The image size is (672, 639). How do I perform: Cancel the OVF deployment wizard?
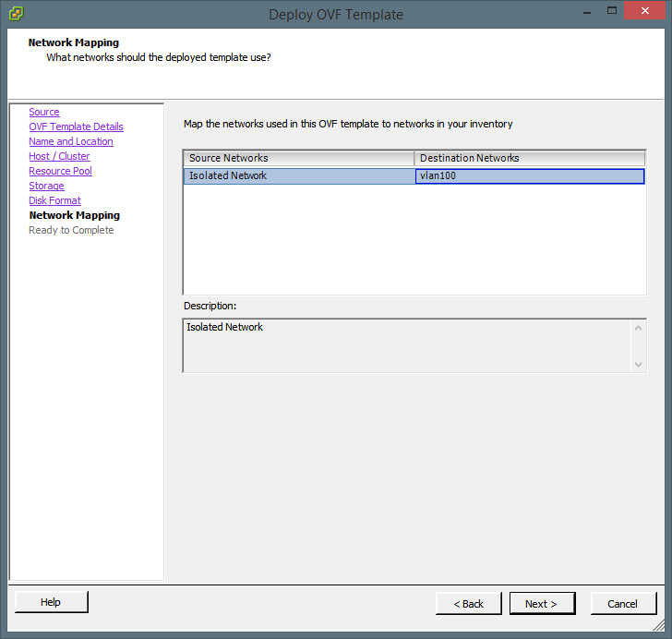622,604
